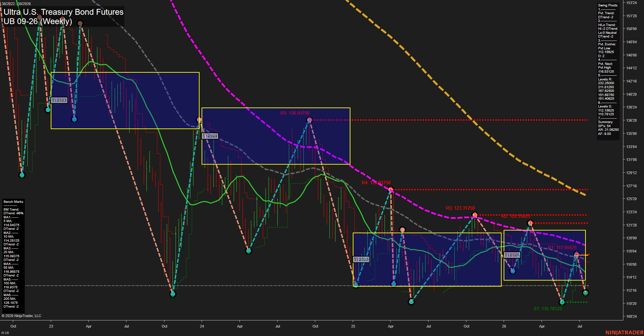Click the 25 year marker on time axis
The image size is (644, 336).
click(x=353, y=327)
